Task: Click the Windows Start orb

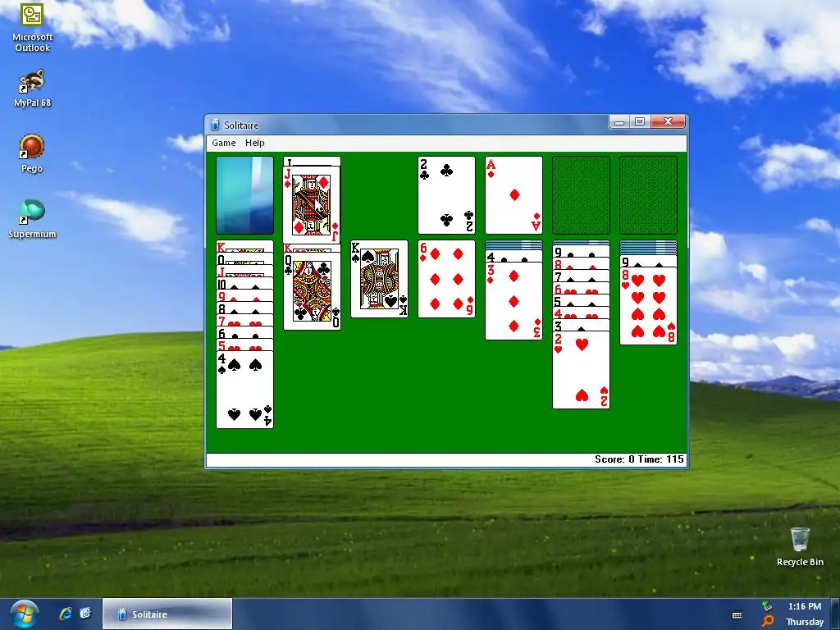Action: [x=24, y=614]
